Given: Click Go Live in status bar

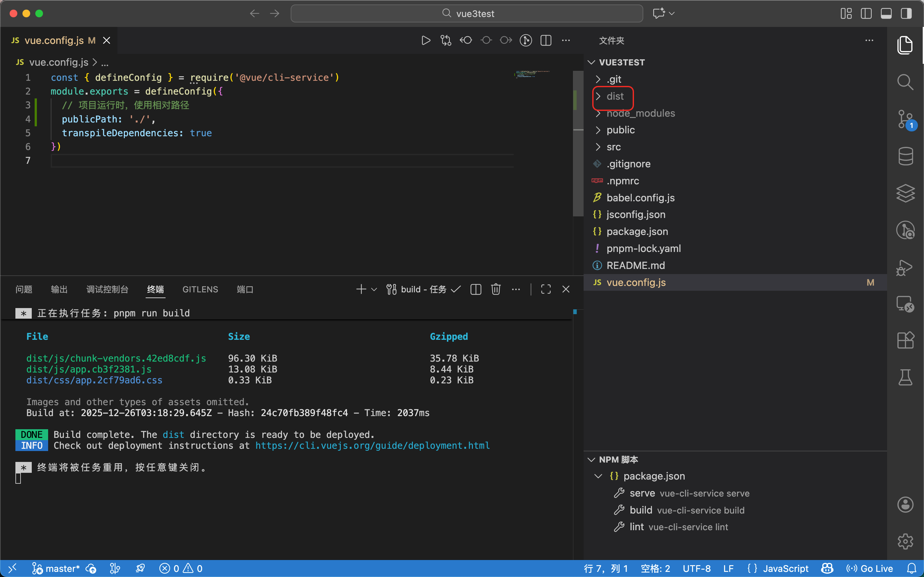Looking at the screenshot, I should click(x=869, y=569).
